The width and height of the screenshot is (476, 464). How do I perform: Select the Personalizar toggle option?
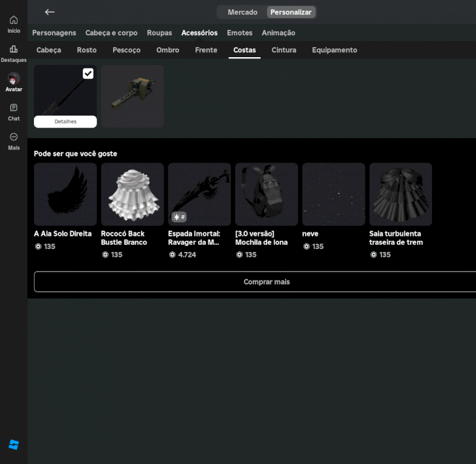[x=290, y=12]
